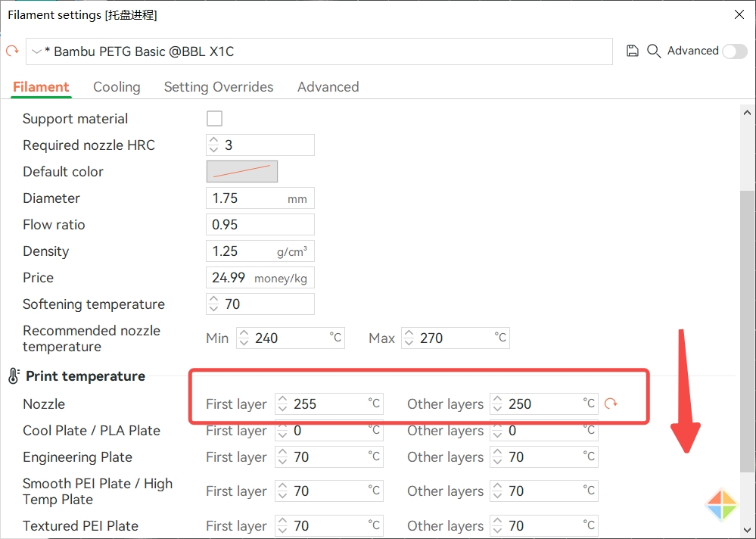Click the Diameter 1.75 mm field
The height and width of the screenshot is (539, 756).
[x=260, y=198]
